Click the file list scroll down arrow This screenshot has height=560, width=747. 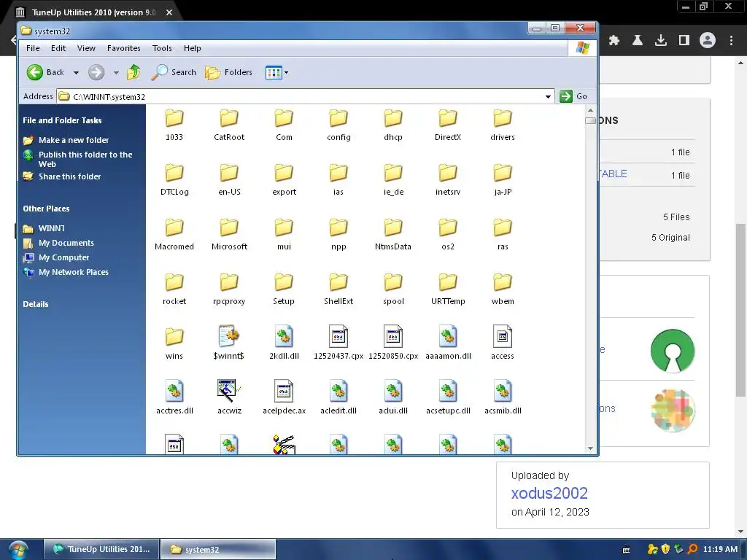(x=590, y=448)
